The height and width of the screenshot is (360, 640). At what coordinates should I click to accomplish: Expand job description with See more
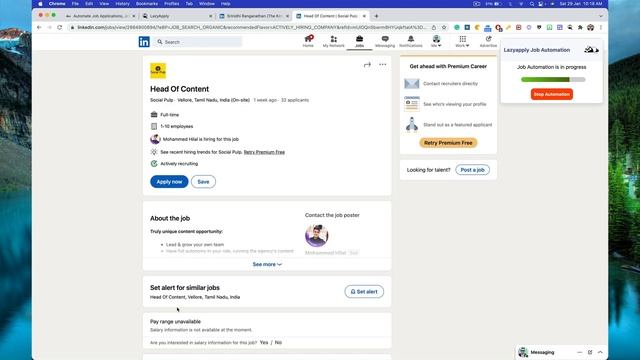click(x=267, y=264)
